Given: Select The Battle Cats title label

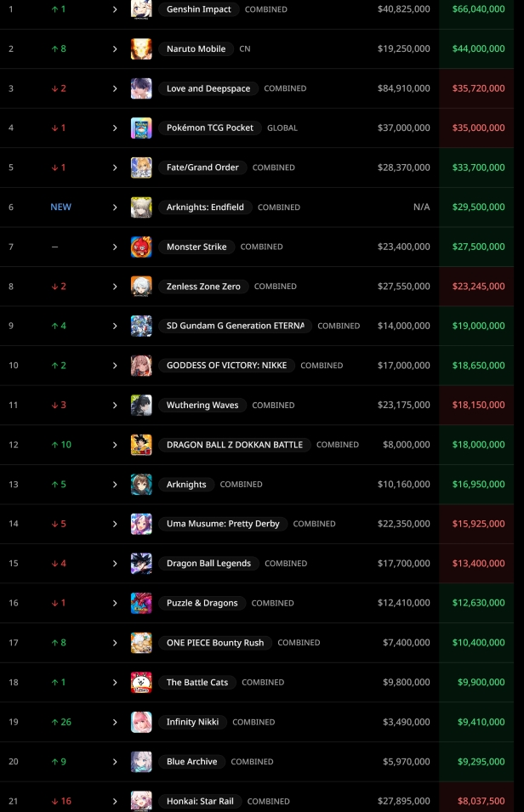Looking at the screenshot, I should 197,683.
